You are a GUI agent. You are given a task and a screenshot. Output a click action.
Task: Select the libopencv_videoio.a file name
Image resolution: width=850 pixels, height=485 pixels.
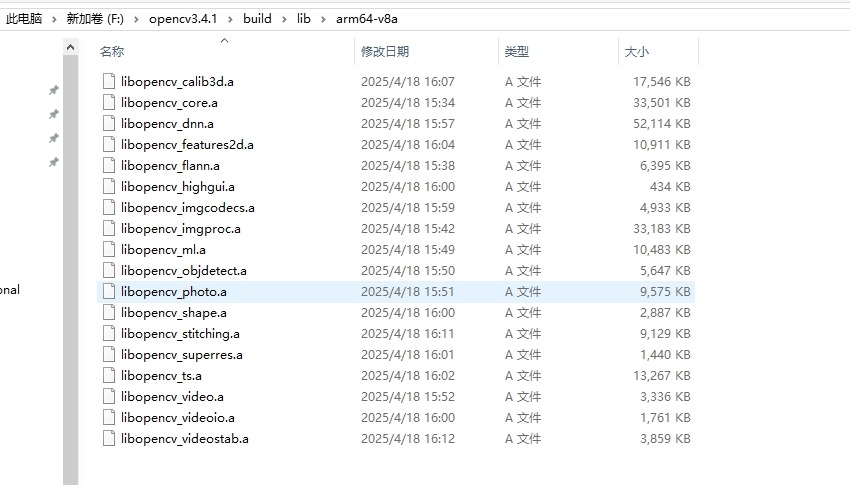pos(178,417)
